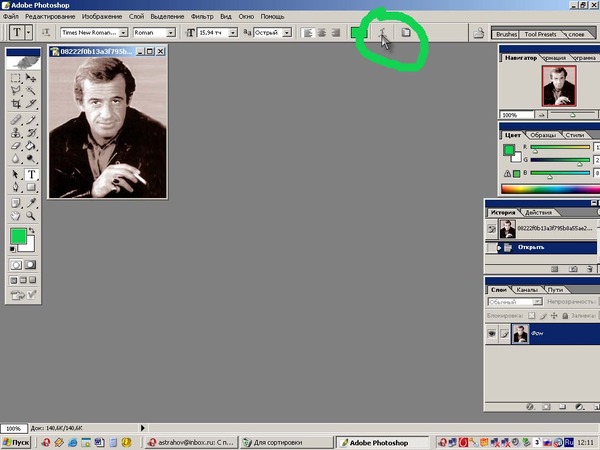Viewport: 600px width, 450px height.
Task: Switch to the Действия tab
Action: click(538, 212)
